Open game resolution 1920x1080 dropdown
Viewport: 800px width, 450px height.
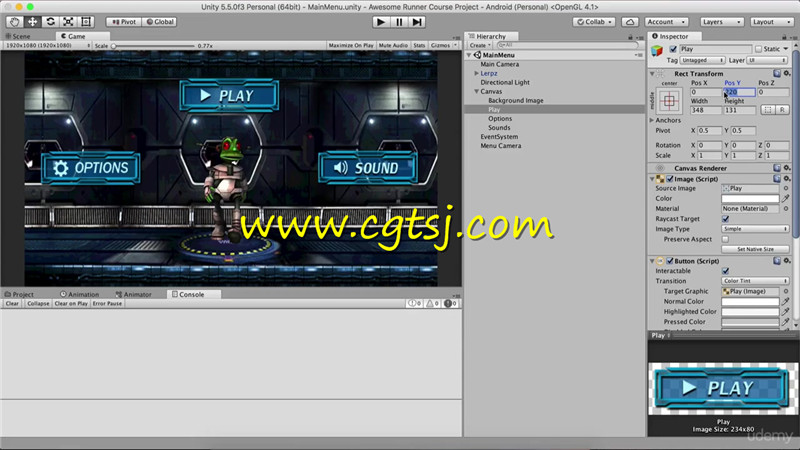[x=47, y=45]
